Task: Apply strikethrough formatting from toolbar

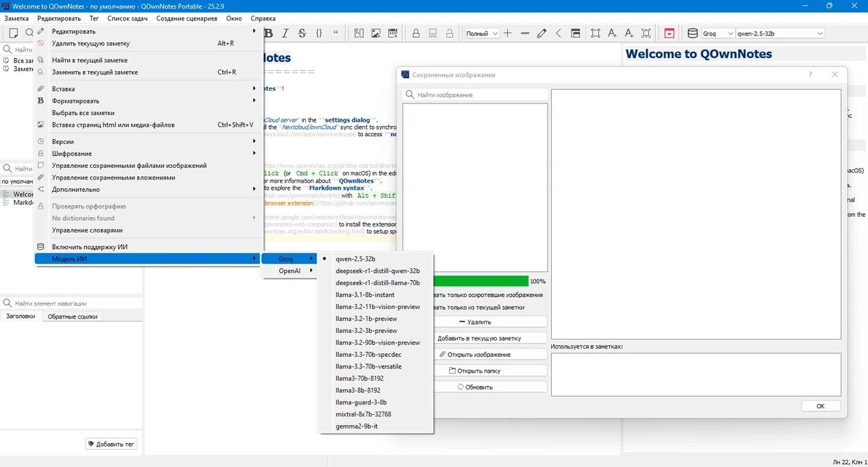Action: point(302,33)
